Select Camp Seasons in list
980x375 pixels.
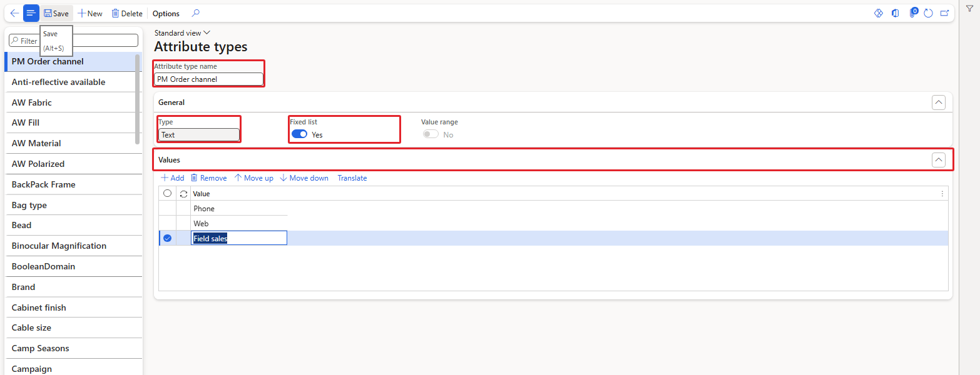73,348
